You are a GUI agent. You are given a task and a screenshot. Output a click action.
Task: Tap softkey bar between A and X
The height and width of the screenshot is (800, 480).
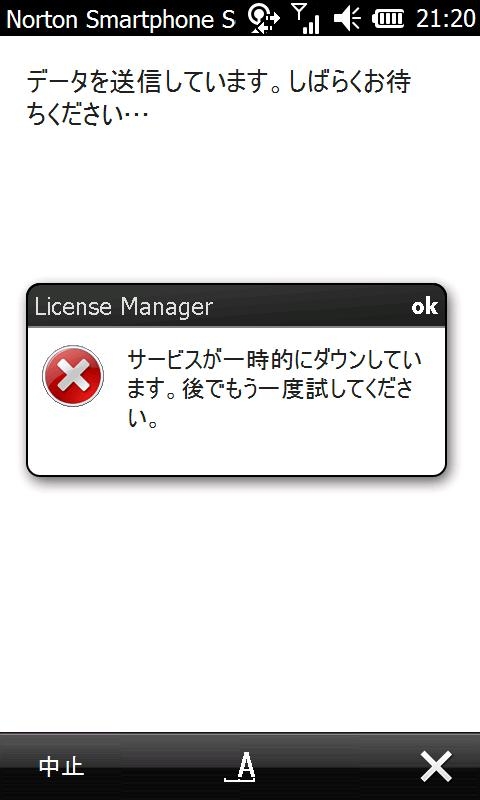coord(337,766)
